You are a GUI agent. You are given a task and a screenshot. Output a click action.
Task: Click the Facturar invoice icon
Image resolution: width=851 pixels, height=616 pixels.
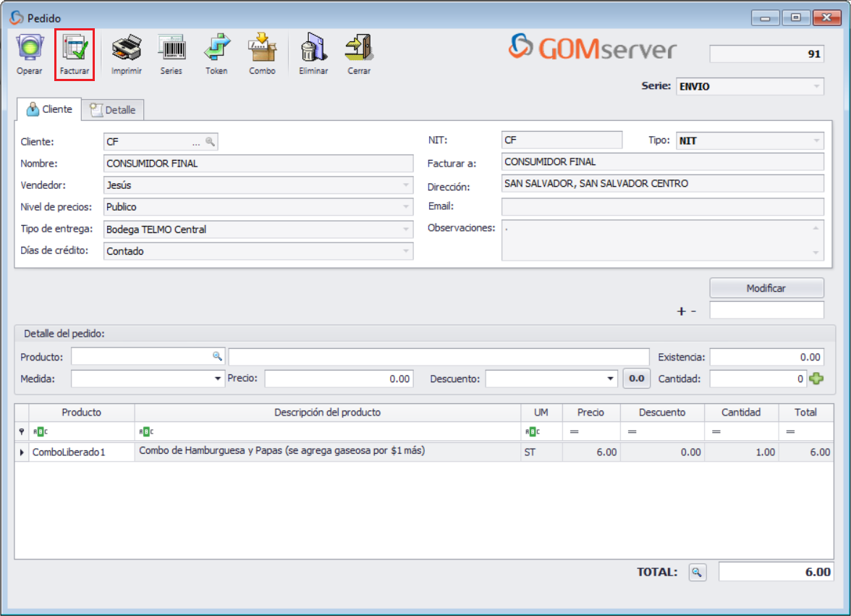(75, 49)
